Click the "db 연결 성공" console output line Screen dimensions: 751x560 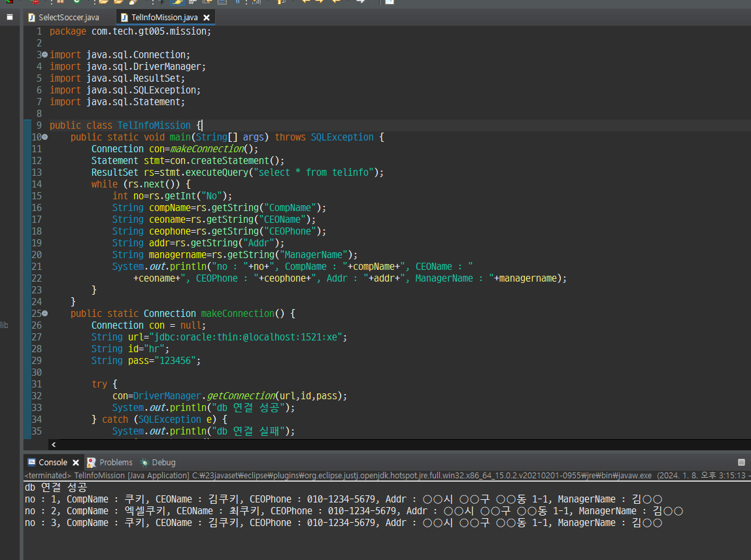[56, 487]
